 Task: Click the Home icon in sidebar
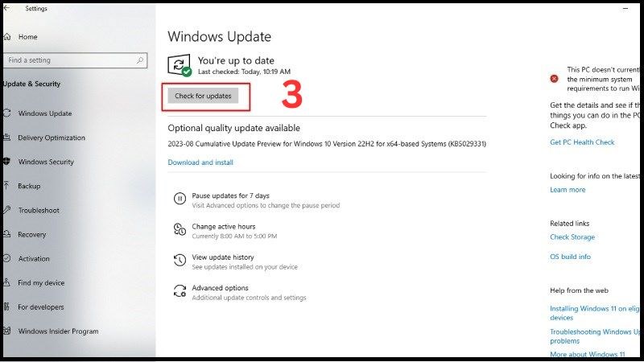coord(7,37)
